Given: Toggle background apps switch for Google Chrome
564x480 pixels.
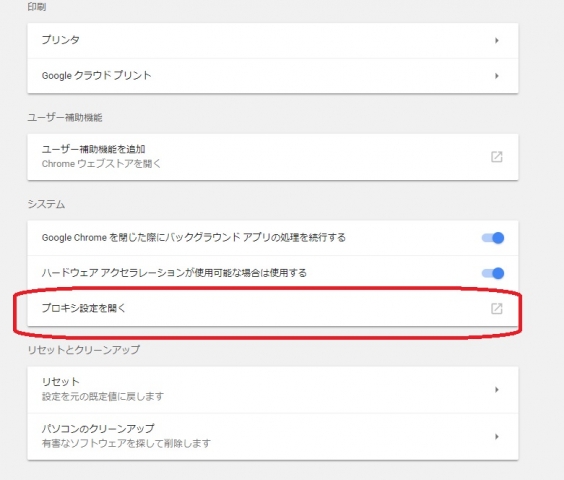Looking at the screenshot, I should pos(493,238).
